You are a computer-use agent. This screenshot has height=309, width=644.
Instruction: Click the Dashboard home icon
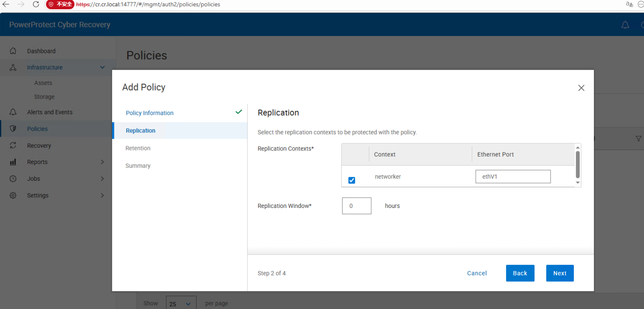coord(13,51)
